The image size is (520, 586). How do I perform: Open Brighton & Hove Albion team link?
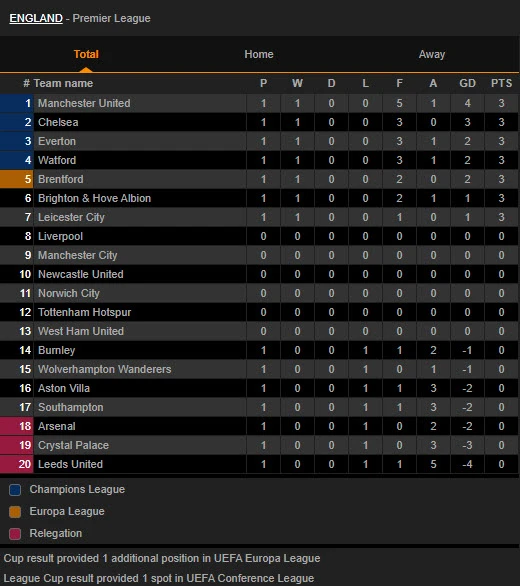(x=94, y=198)
